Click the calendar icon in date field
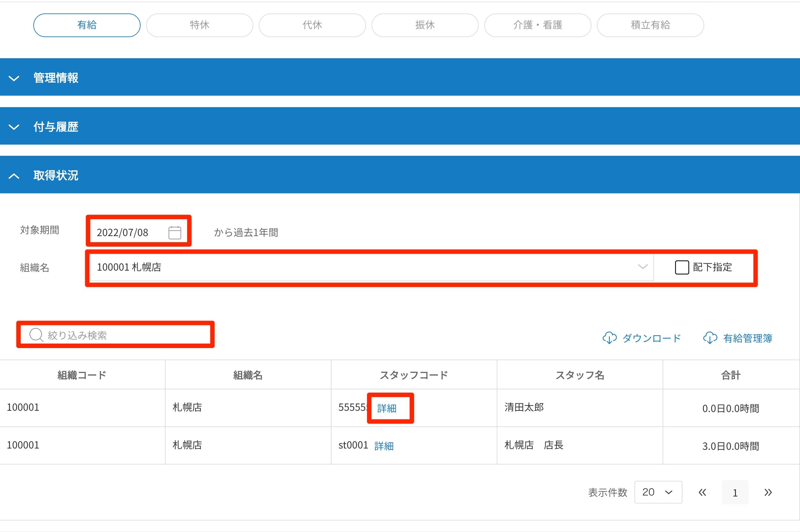This screenshot has height=532, width=800. coord(175,233)
